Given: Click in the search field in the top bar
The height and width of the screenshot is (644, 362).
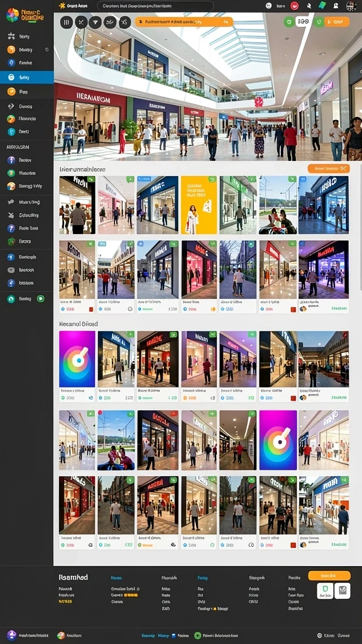Looking at the screenshot, I should coord(155,6).
